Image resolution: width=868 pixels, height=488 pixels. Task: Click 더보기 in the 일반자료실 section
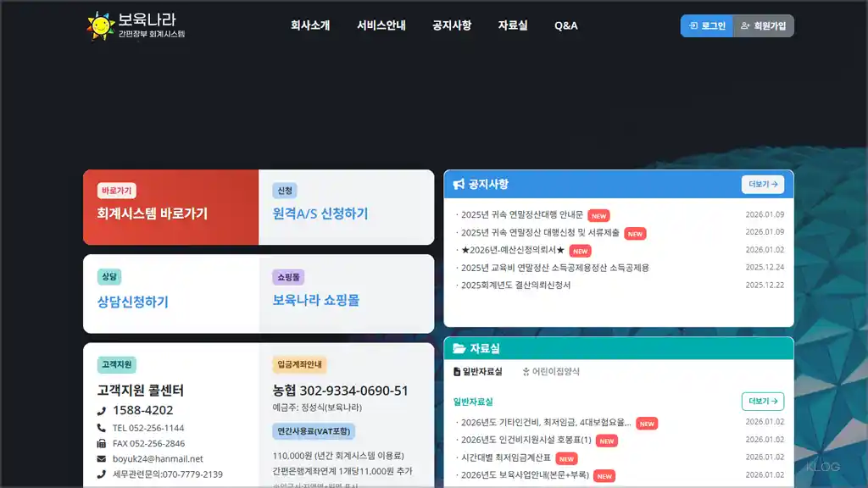point(762,401)
